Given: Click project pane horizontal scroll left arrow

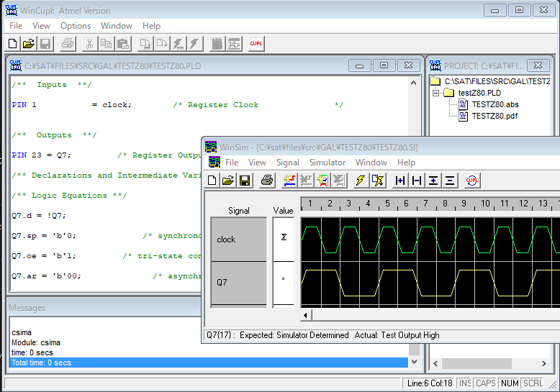Looking at the screenshot, I should click(435, 363).
